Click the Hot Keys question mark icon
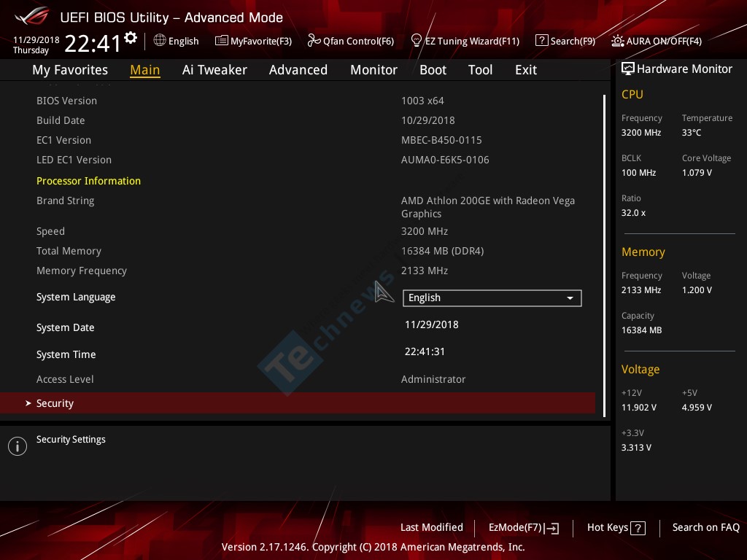The width and height of the screenshot is (747, 560). point(638,528)
